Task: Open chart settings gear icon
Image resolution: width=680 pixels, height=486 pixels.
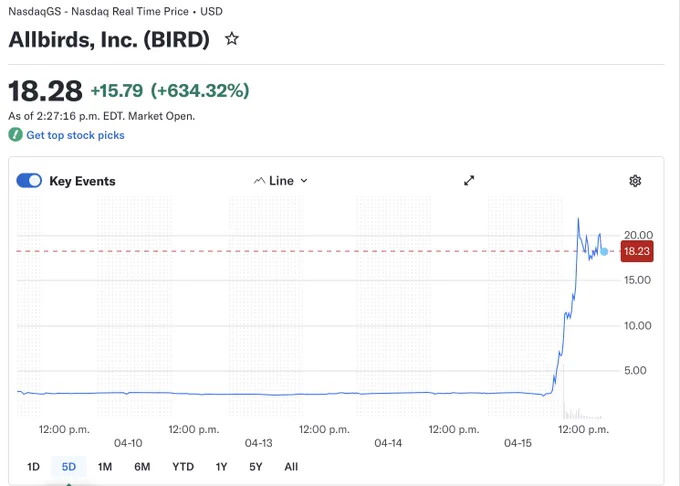Action: tap(635, 181)
